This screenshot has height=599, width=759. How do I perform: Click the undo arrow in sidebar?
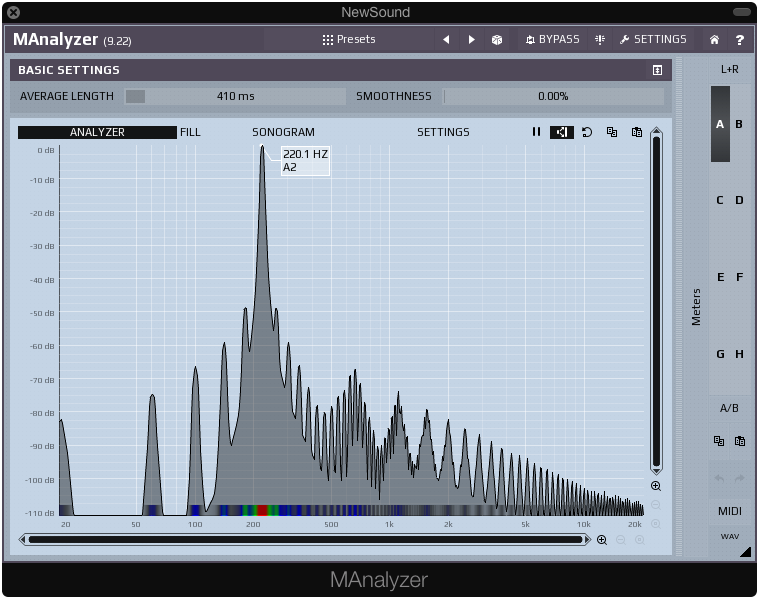click(x=719, y=478)
